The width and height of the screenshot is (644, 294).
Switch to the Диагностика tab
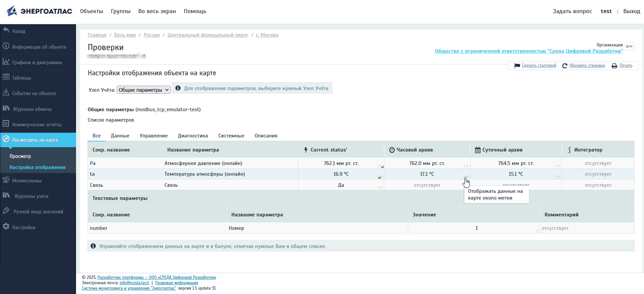pos(193,136)
